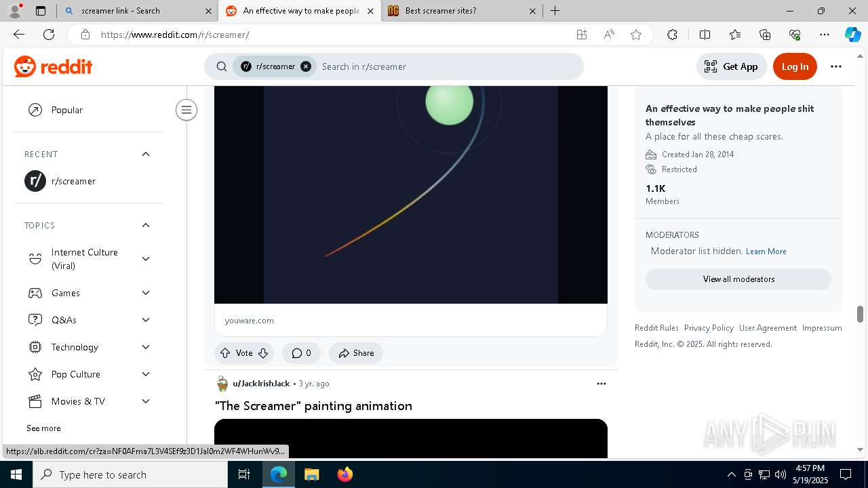
Task: Open Impressum footer link
Action: click(822, 328)
